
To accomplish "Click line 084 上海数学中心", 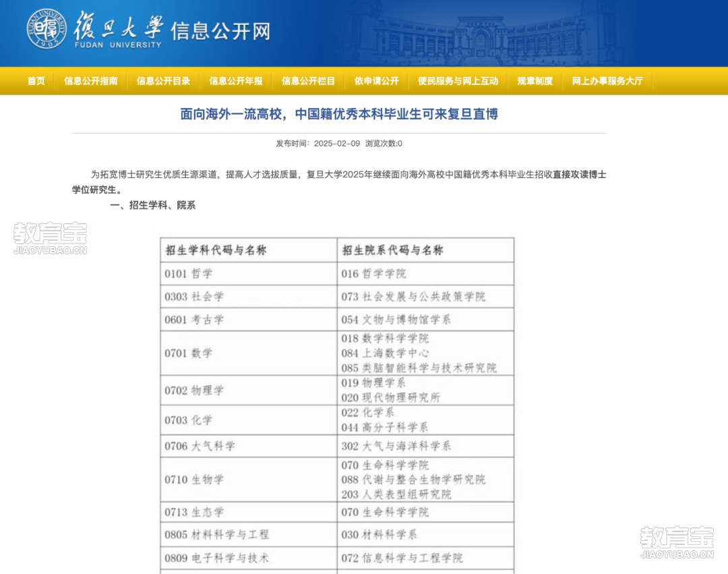I will pos(385,353).
